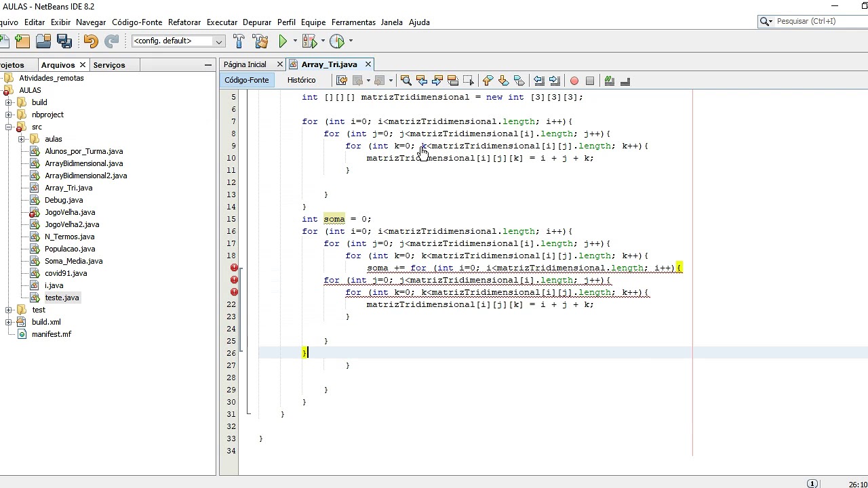Open the Debug Project dropdown arrow

click(x=323, y=41)
